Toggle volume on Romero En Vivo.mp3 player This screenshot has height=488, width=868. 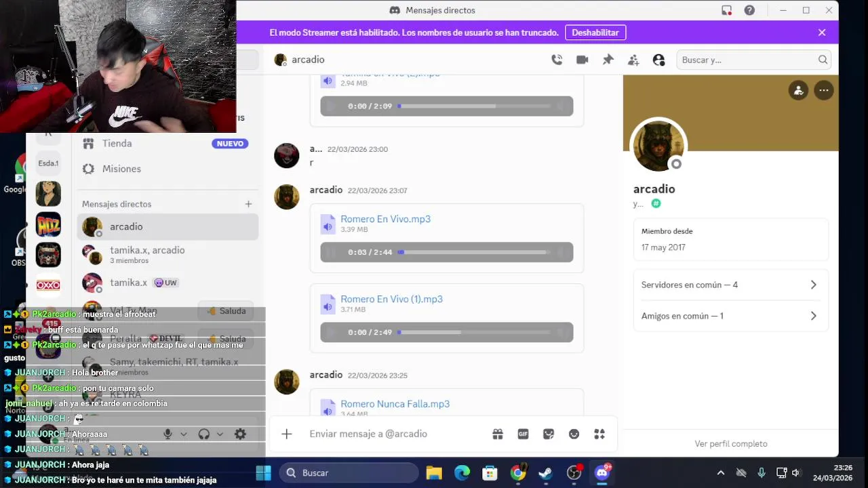click(x=561, y=252)
